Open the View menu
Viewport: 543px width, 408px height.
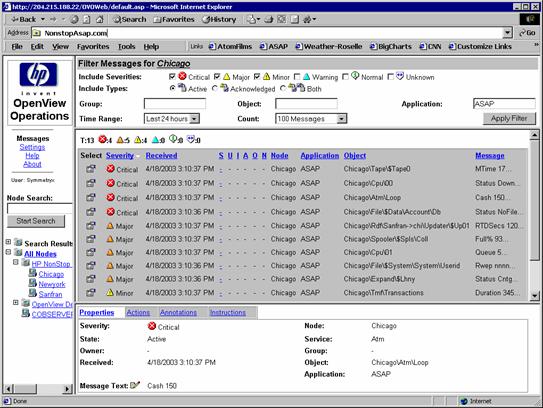pos(60,46)
